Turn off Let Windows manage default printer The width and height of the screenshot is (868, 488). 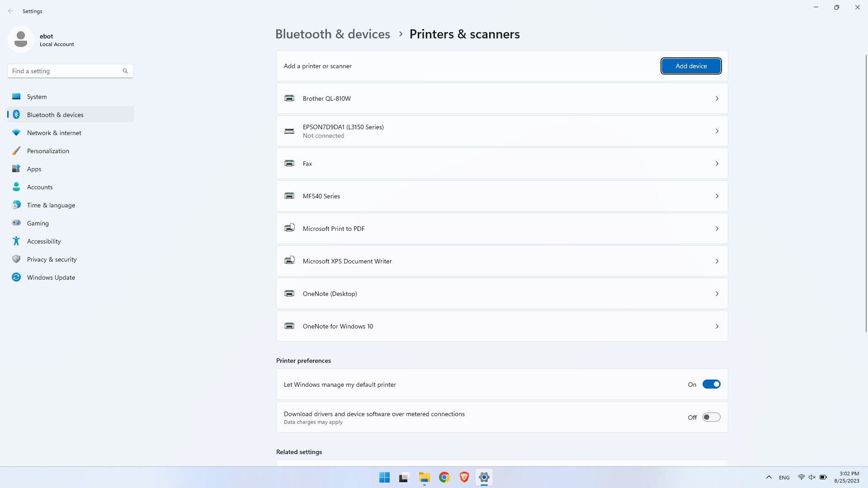(711, 384)
